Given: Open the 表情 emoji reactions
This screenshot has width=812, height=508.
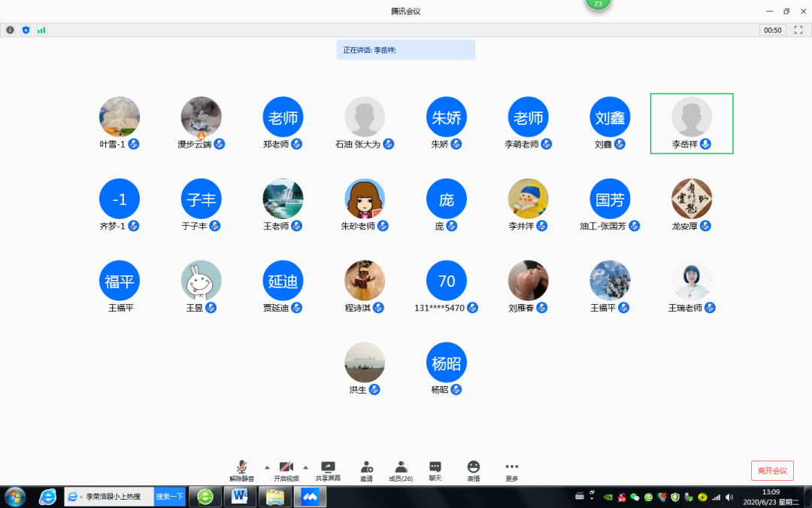Looking at the screenshot, I should tap(473, 467).
